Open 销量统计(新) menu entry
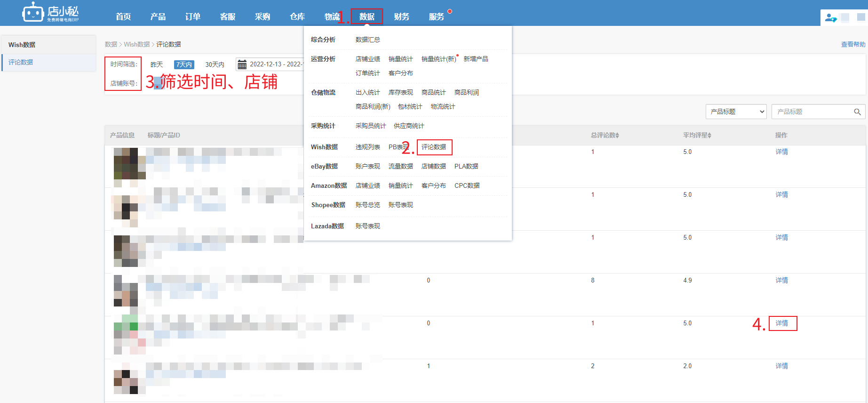 (439, 59)
